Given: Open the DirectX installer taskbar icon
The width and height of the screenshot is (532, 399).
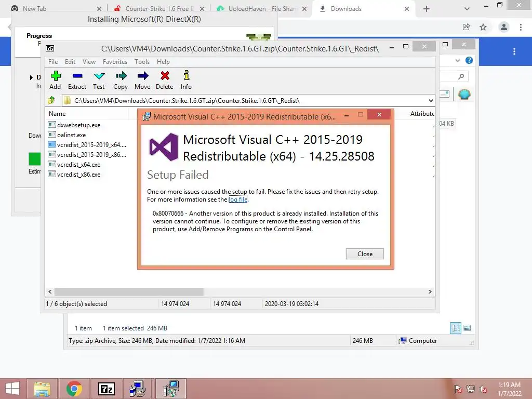Looking at the screenshot, I should [138, 389].
